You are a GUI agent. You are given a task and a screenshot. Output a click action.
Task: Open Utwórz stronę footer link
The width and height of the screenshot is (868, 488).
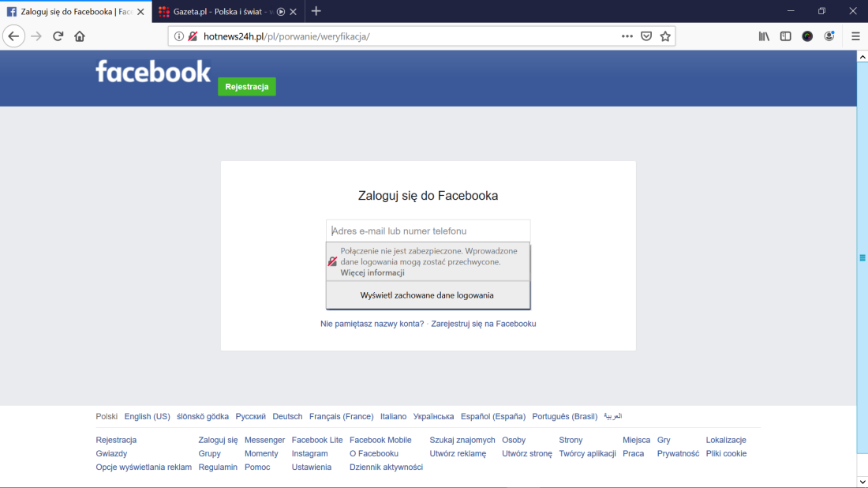coord(527,454)
